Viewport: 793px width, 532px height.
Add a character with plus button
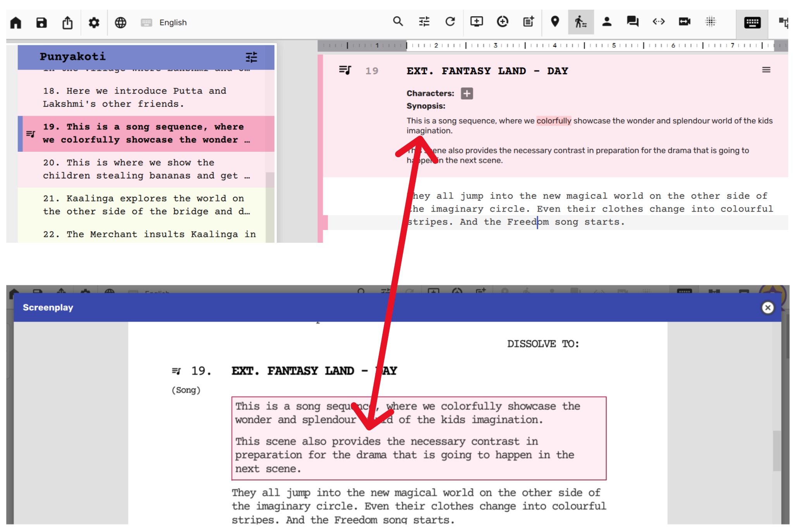pyautogui.click(x=467, y=93)
